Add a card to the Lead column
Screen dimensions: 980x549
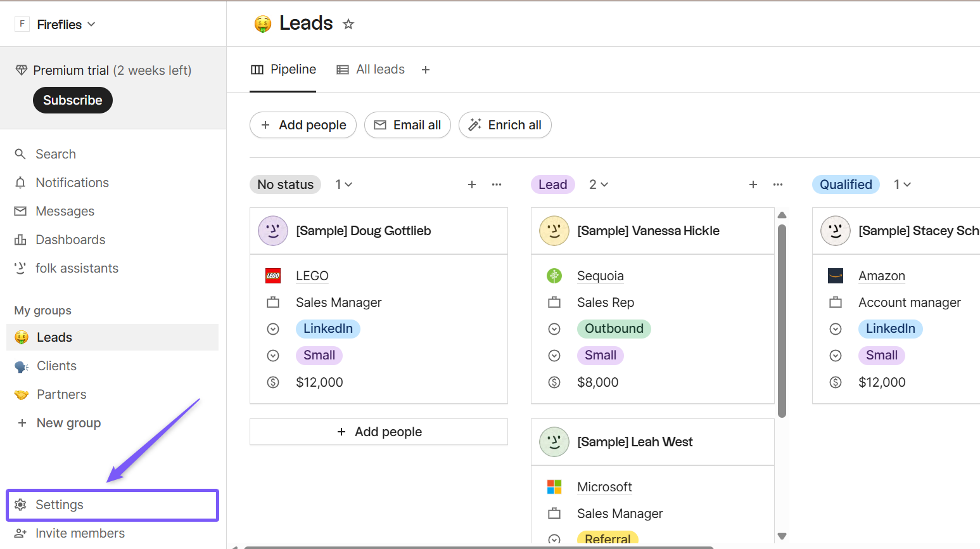(x=753, y=184)
